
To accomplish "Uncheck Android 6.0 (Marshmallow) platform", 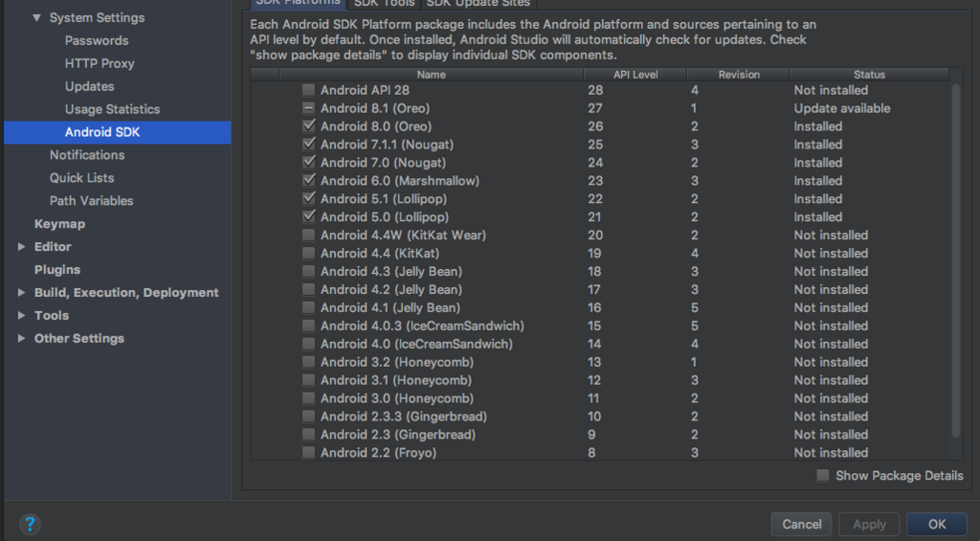I will [308, 181].
